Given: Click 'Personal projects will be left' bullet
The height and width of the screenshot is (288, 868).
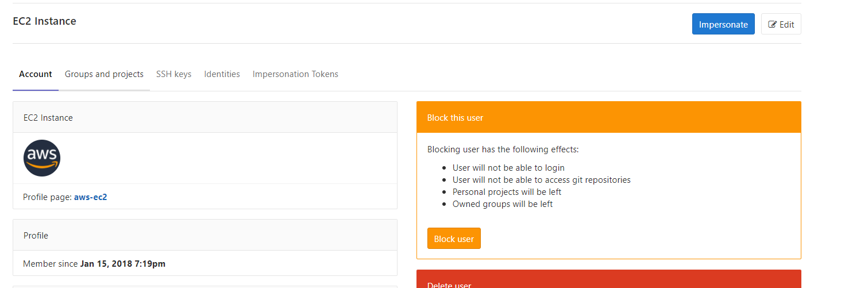Looking at the screenshot, I should 507,192.
